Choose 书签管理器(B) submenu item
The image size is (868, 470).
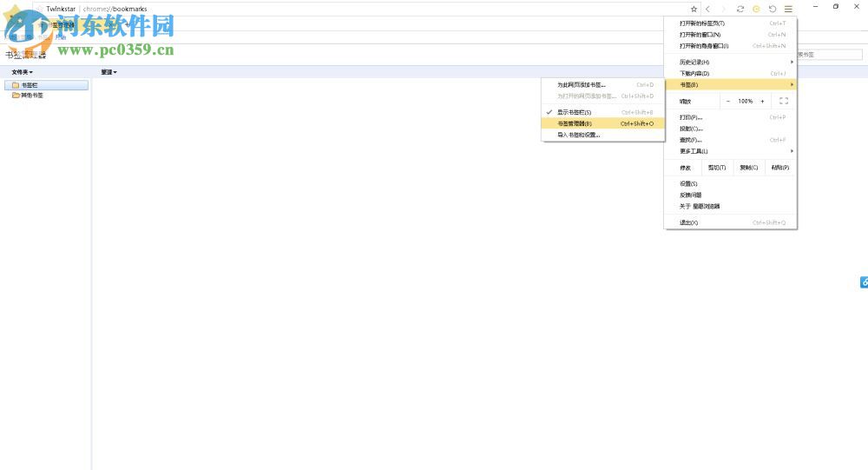pos(603,123)
